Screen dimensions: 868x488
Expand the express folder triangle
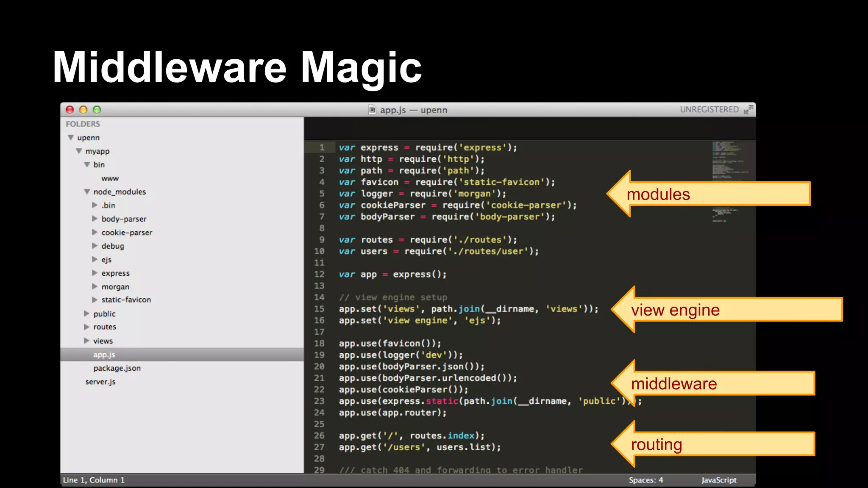(x=95, y=273)
